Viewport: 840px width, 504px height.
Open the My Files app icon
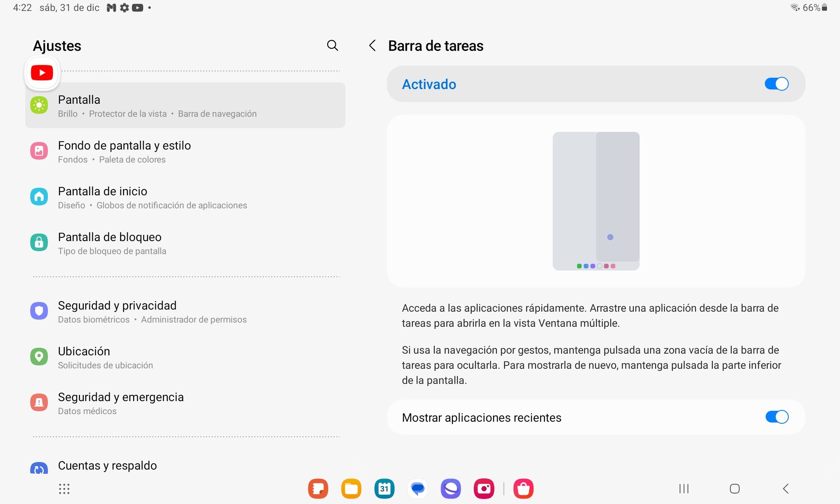pos(352,488)
